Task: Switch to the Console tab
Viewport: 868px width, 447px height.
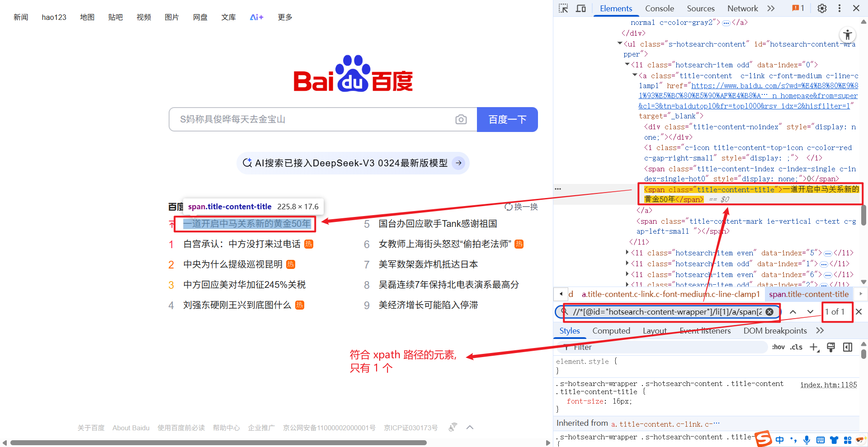Action: [x=659, y=8]
